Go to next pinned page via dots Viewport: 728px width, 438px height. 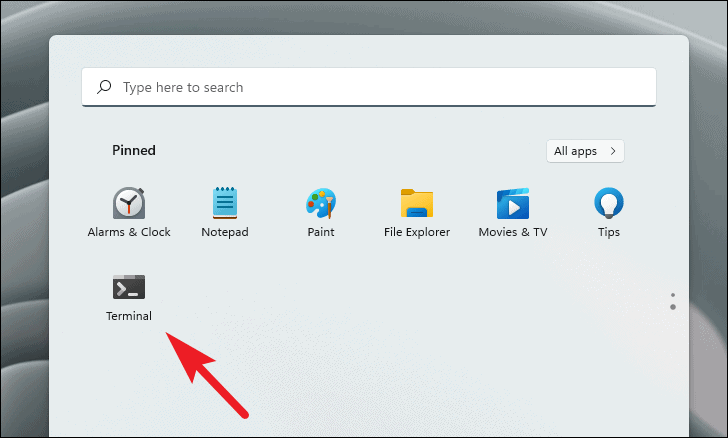673,307
